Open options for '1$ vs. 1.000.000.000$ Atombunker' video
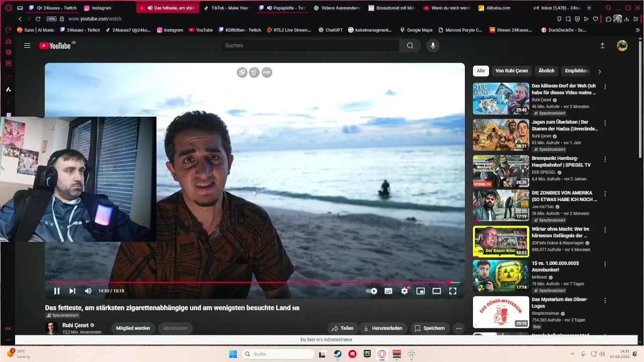 605,264
